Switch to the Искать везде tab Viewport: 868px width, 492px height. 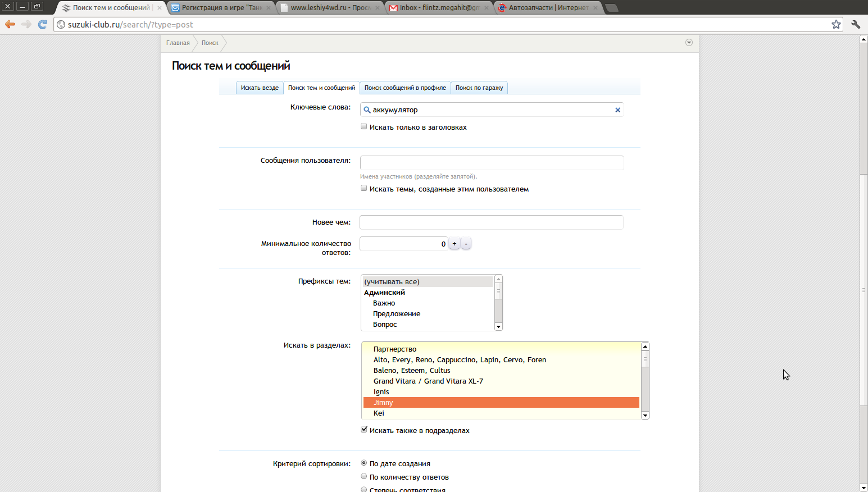[x=260, y=88]
